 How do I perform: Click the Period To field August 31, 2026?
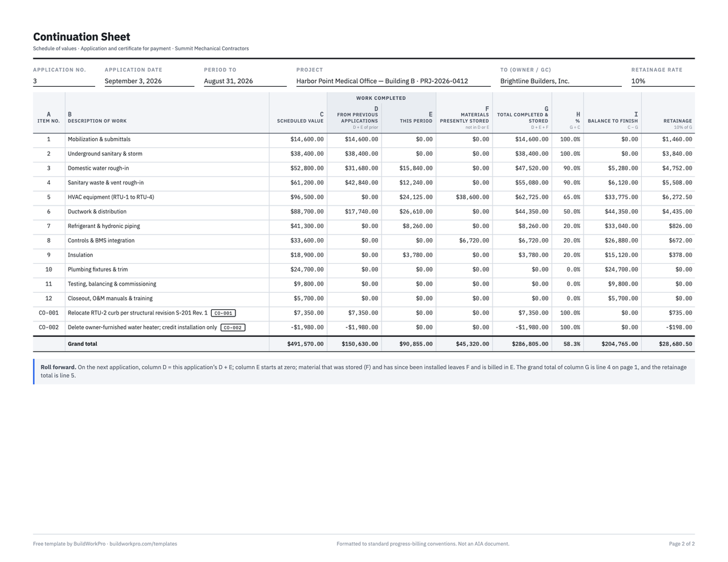pyautogui.click(x=245, y=81)
